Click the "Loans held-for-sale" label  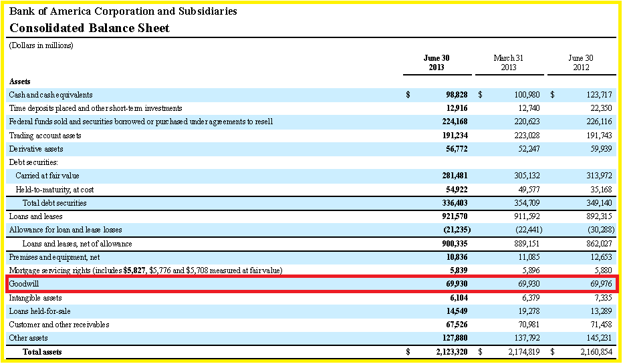[39, 312]
